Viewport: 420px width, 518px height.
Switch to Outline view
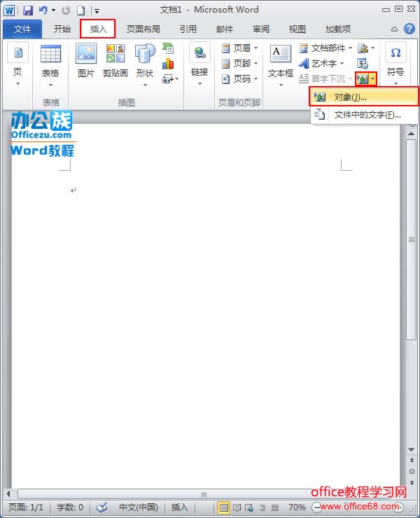point(262,507)
